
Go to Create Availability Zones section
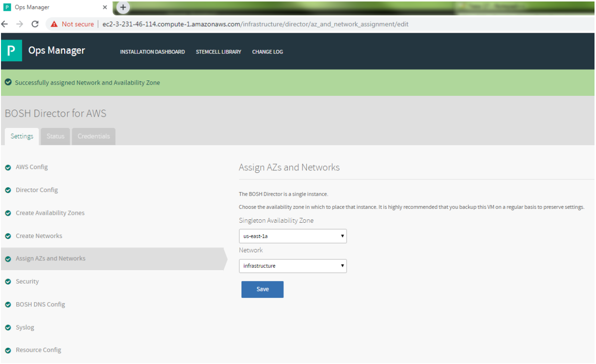tap(50, 213)
